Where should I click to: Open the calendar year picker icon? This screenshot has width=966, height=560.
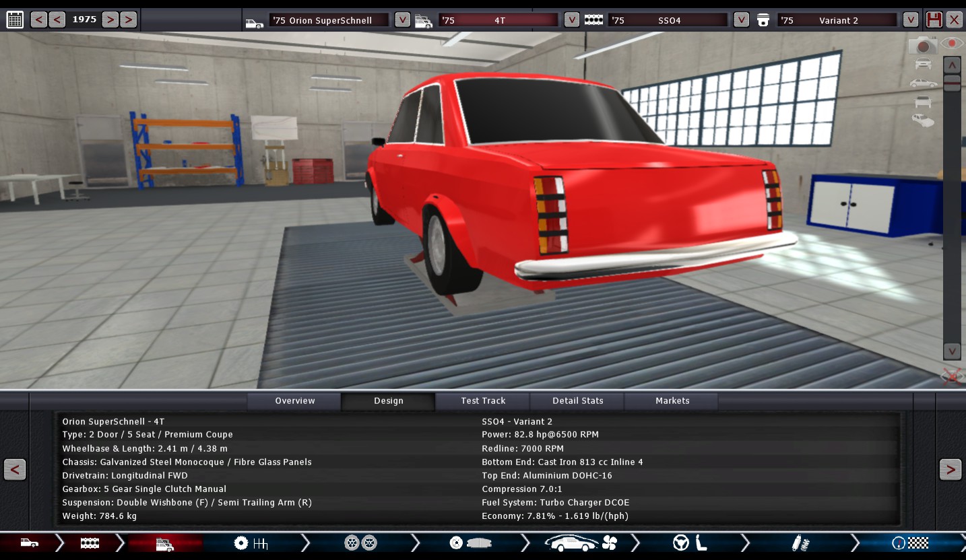pos(15,20)
